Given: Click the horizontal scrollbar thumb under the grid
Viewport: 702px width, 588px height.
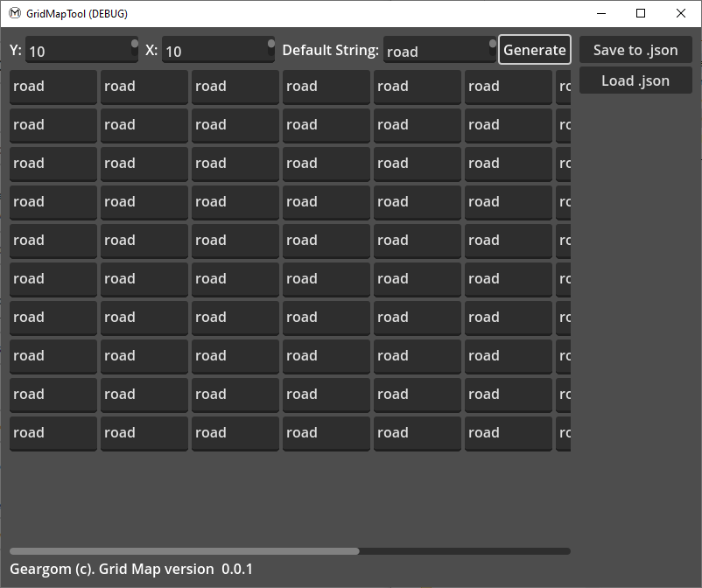Looking at the screenshot, I should (185, 551).
